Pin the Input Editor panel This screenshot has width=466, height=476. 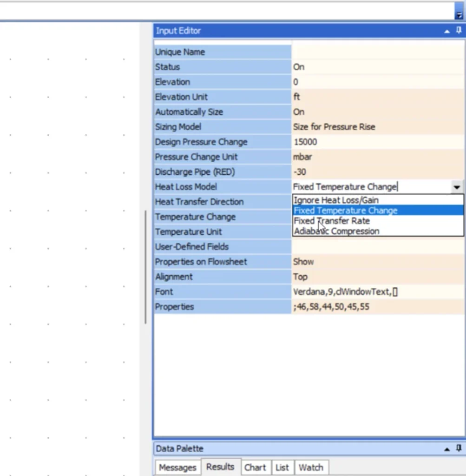pos(458,31)
